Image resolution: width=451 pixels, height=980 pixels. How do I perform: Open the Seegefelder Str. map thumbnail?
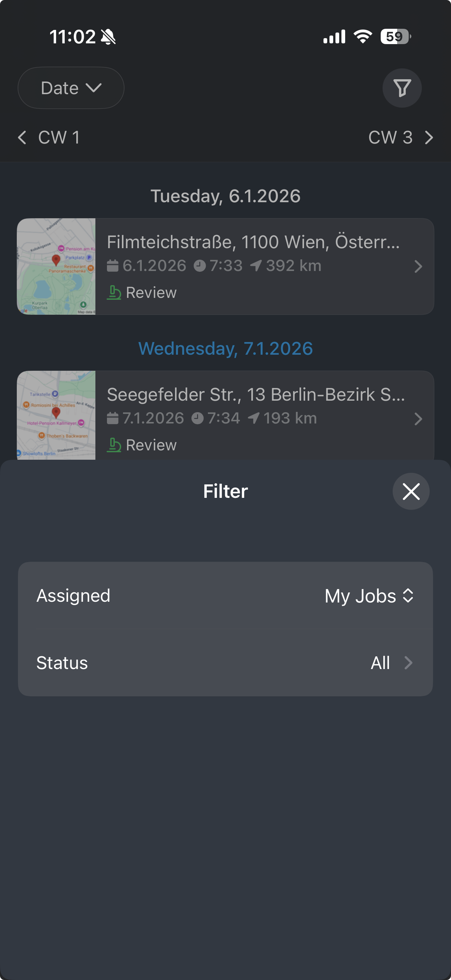[56, 416]
